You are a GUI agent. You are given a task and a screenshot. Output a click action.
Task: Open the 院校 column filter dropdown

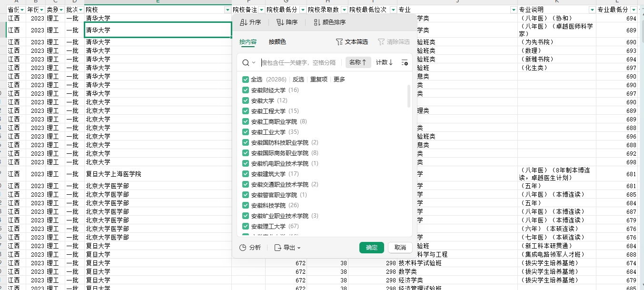[x=228, y=10]
